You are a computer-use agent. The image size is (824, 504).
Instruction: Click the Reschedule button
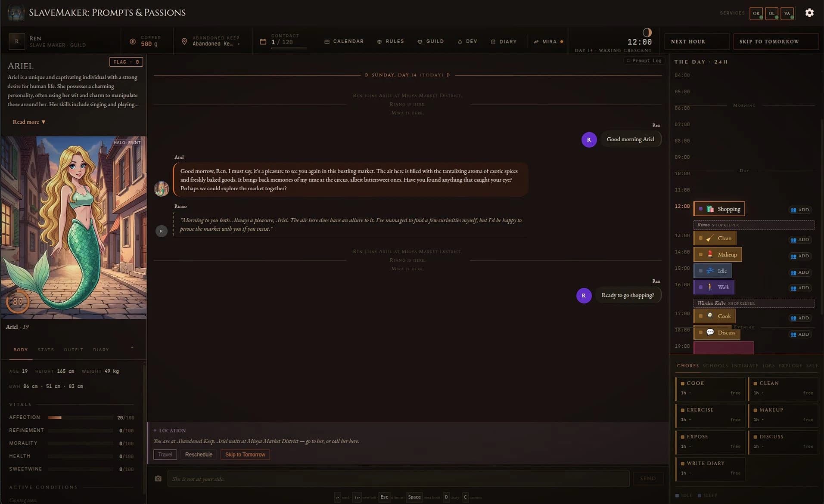coord(199,455)
